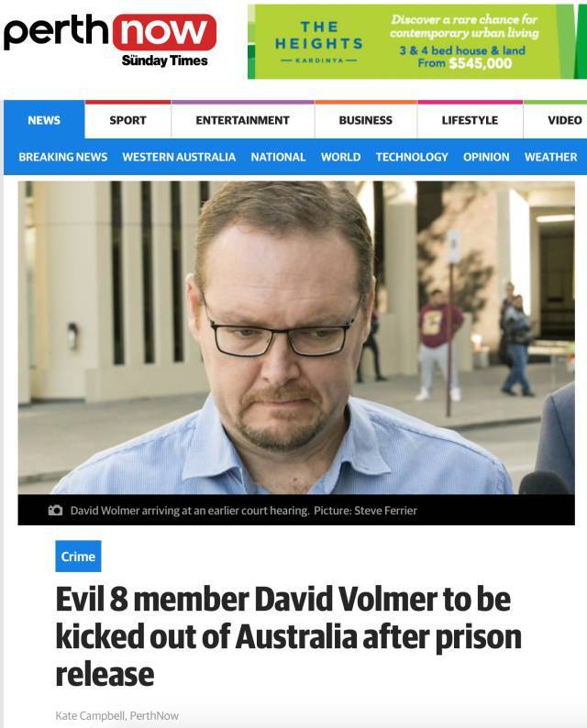Select OPINION in the blue menu bar
The image size is (587, 728).
coord(486,157)
